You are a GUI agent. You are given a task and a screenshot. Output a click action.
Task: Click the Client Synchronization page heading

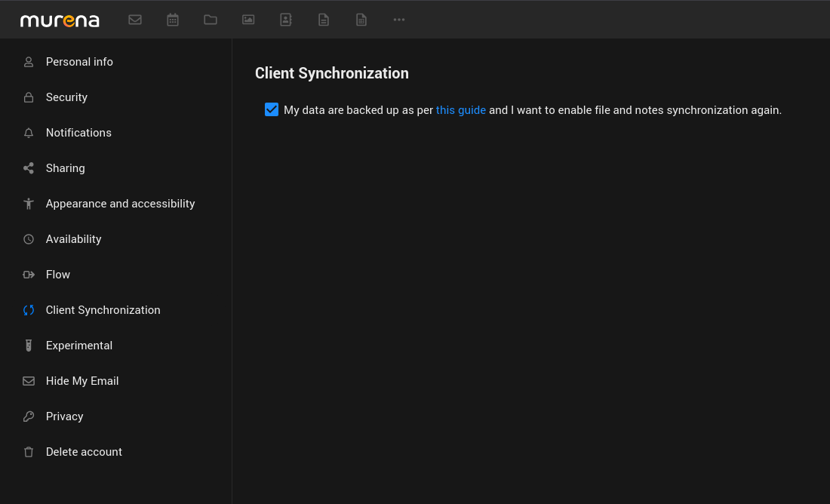(332, 73)
